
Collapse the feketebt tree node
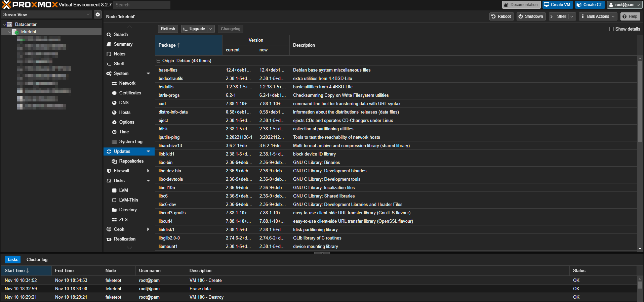coord(9,32)
